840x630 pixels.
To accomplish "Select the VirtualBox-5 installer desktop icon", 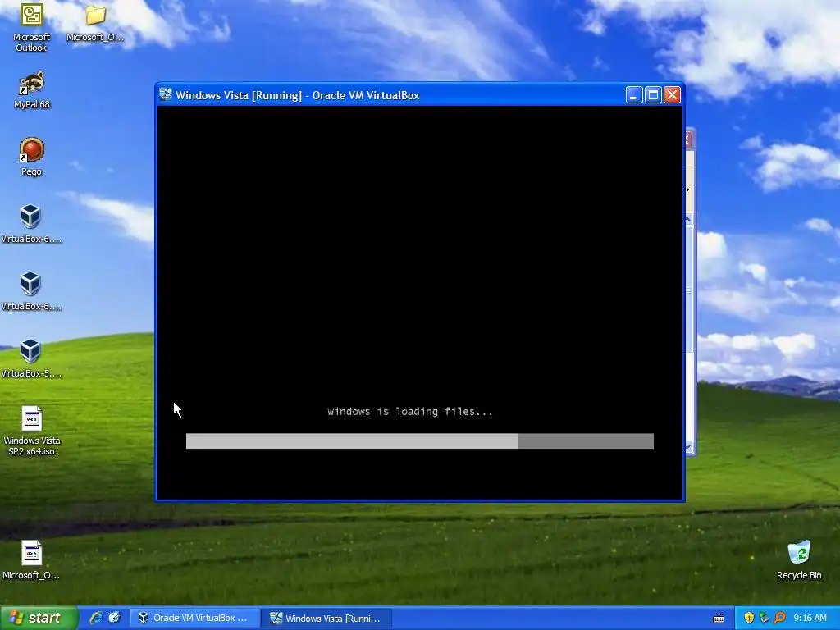I will pos(30,358).
